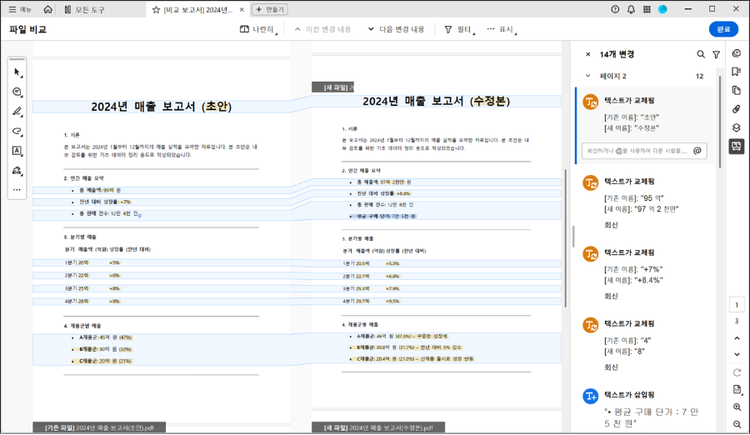Open more tools ellipsis in left toolbar
This screenshot has width=750, height=435.
tap(17, 190)
